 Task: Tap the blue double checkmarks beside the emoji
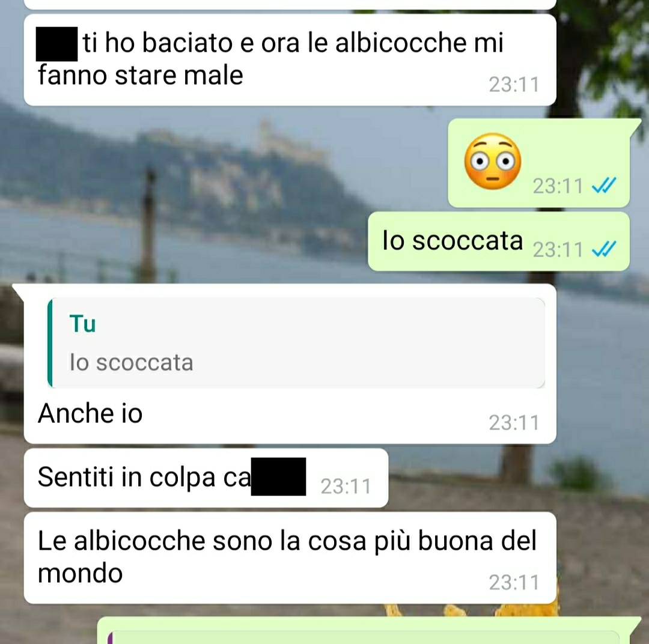coord(604,186)
